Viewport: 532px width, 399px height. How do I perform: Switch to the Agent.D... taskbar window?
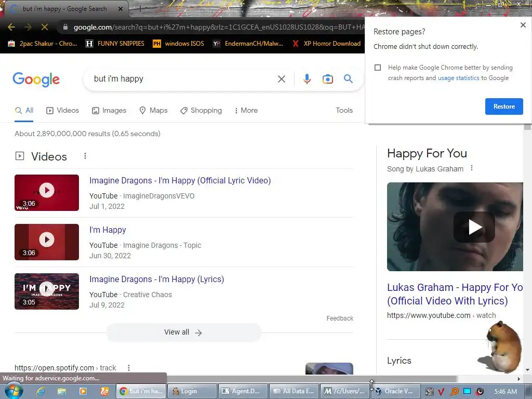tap(243, 391)
